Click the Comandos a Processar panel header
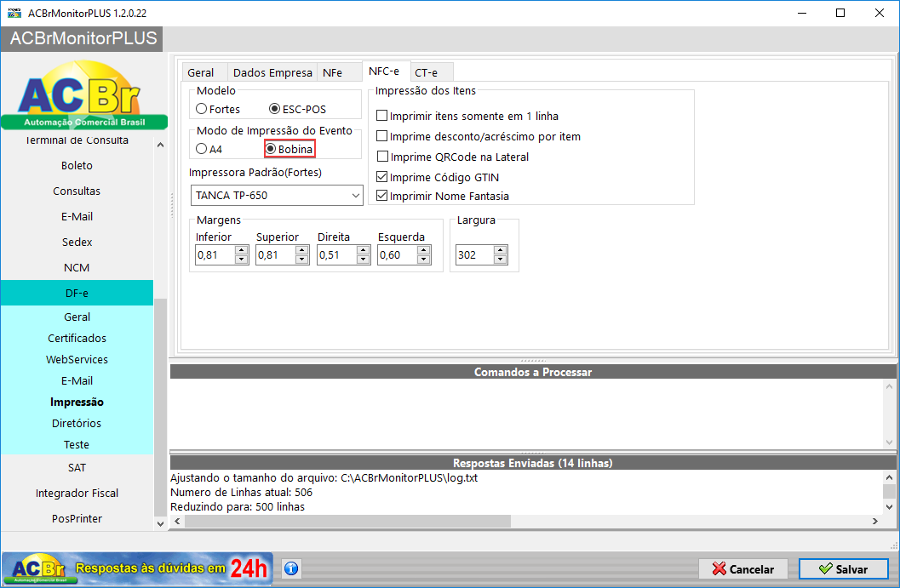This screenshot has width=900, height=588. click(533, 372)
